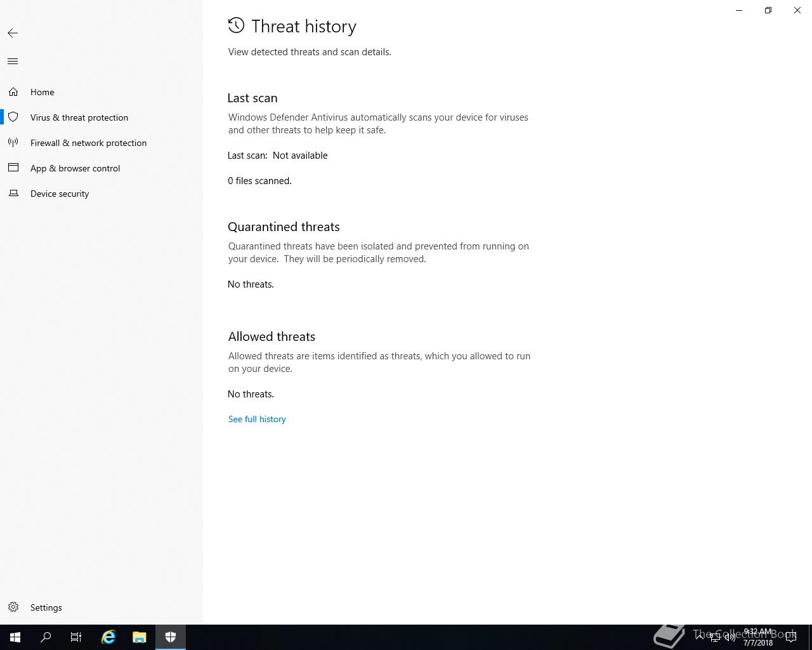Click the 'Last scan: Not available' text

278,156
